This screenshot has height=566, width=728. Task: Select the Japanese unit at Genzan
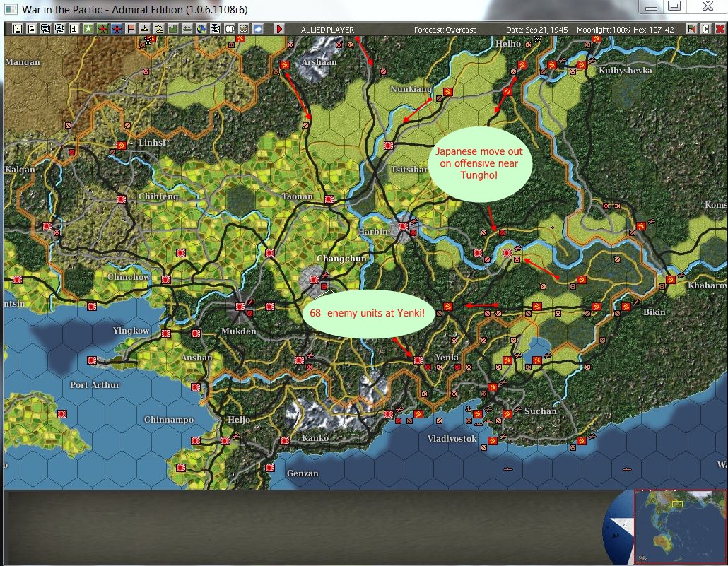[270, 468]
